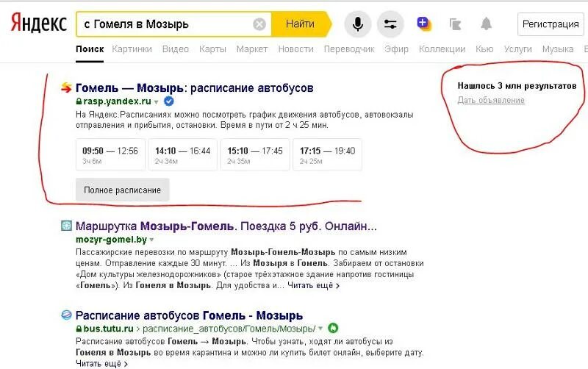588x369 pixels.
Task: Click the bus.tutu.ru URL
Action: (x=108, y=329)
